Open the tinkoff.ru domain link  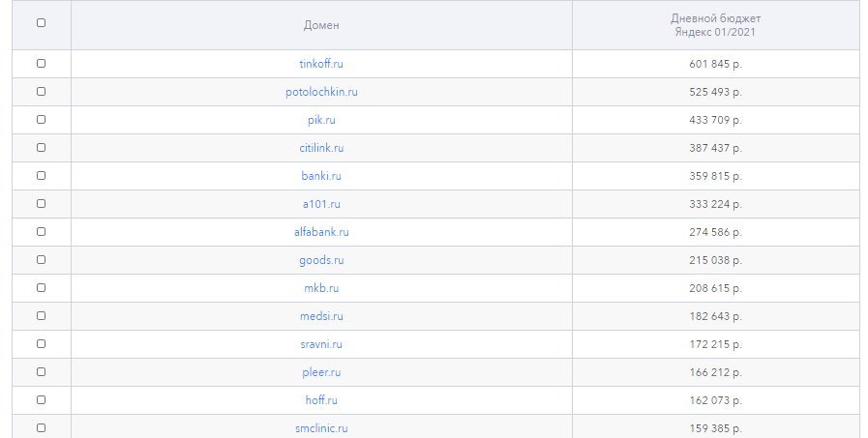coord(321,64)
